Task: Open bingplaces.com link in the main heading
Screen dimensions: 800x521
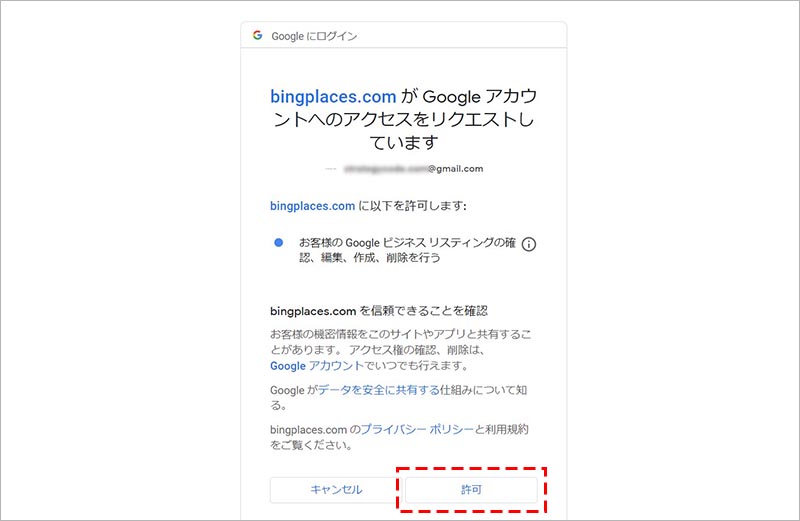Action: pyautogui.click(x=334, y=97)
